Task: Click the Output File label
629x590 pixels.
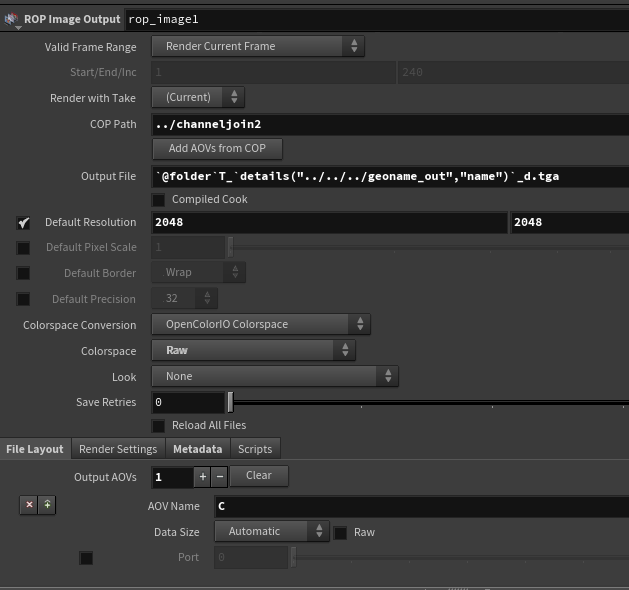Action: 108,176
